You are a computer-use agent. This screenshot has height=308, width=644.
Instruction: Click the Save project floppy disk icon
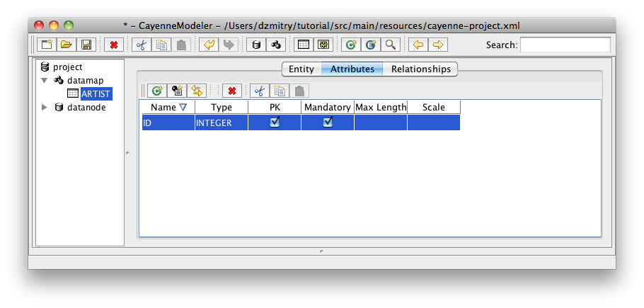(x=86, y=45)
